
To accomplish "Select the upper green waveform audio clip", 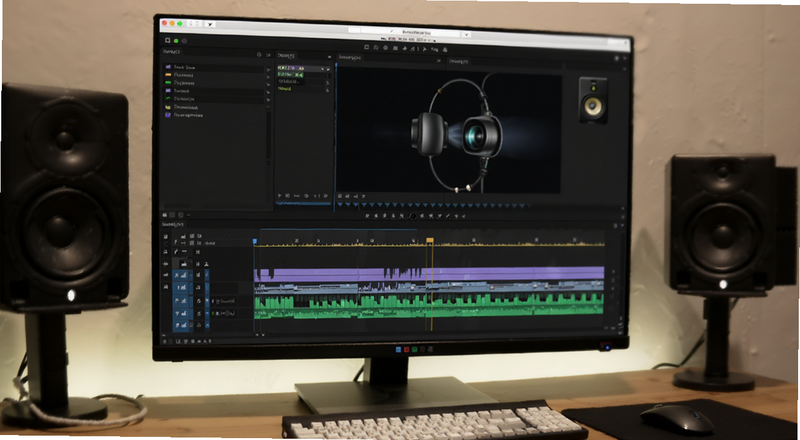I will point(429,301).
